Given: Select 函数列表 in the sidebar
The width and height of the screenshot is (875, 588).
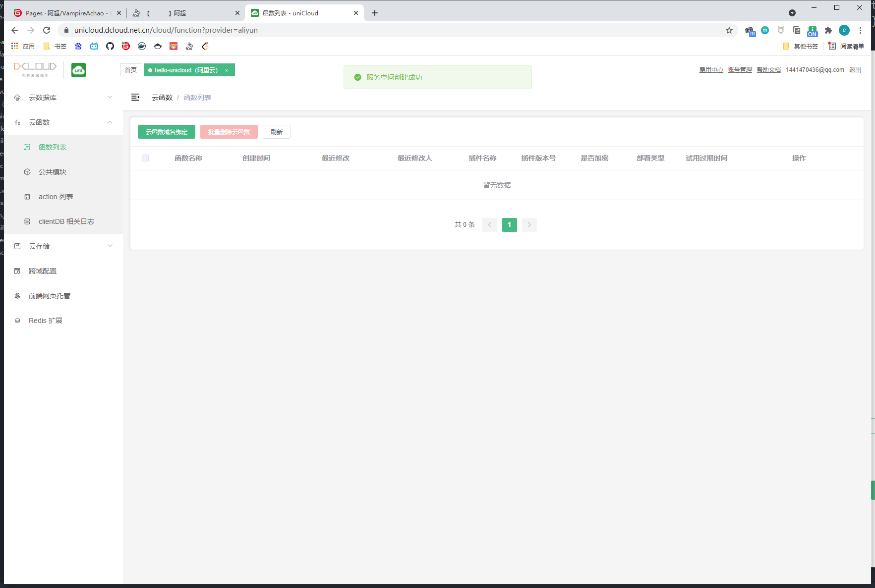Looking at the screenshot, I should pos(53,147).
